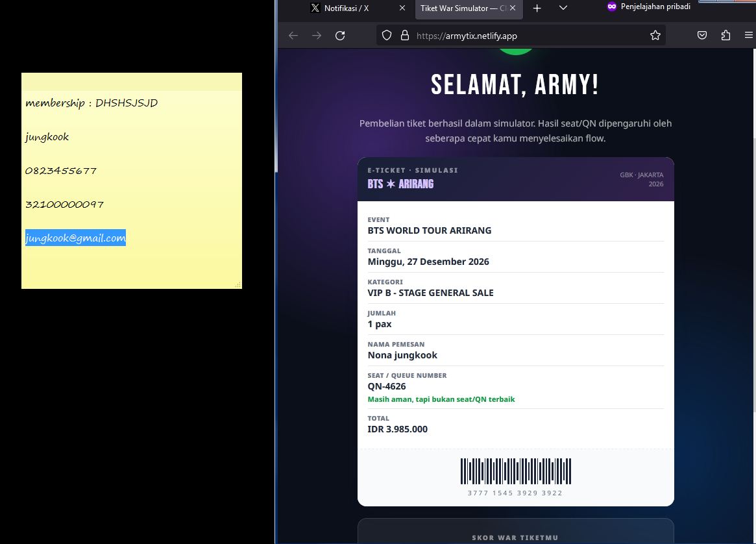Click the SELAMAT, ARMY! heading
The width and height of the screenshot is (756, 544).
(515, 85)
